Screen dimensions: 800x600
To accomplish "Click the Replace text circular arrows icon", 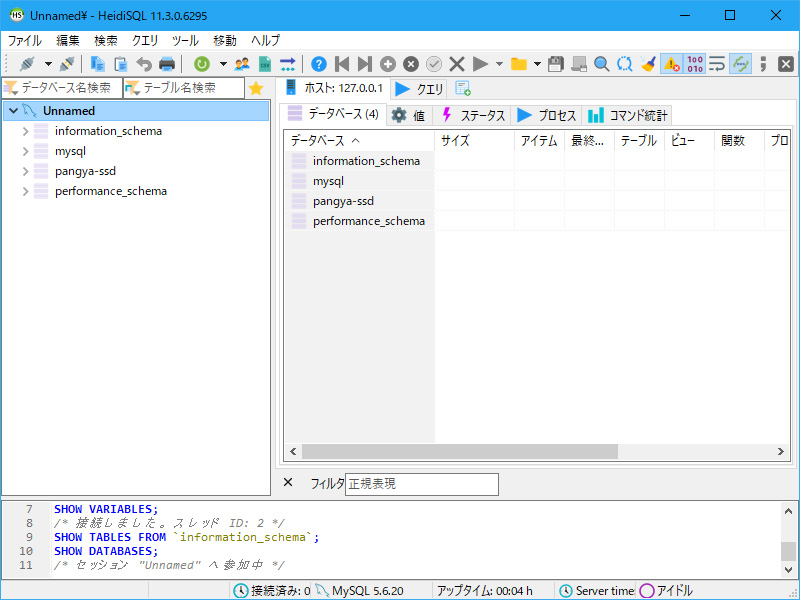I will point(624,64).
